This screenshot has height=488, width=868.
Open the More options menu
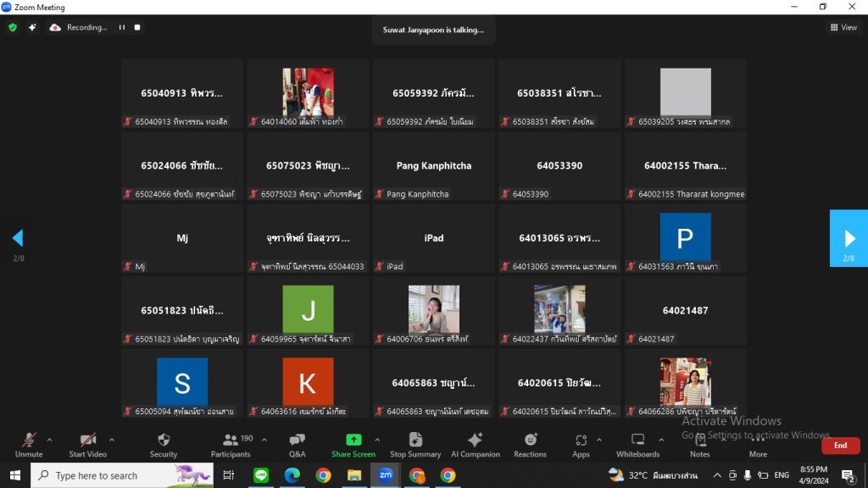coord(758,446)
